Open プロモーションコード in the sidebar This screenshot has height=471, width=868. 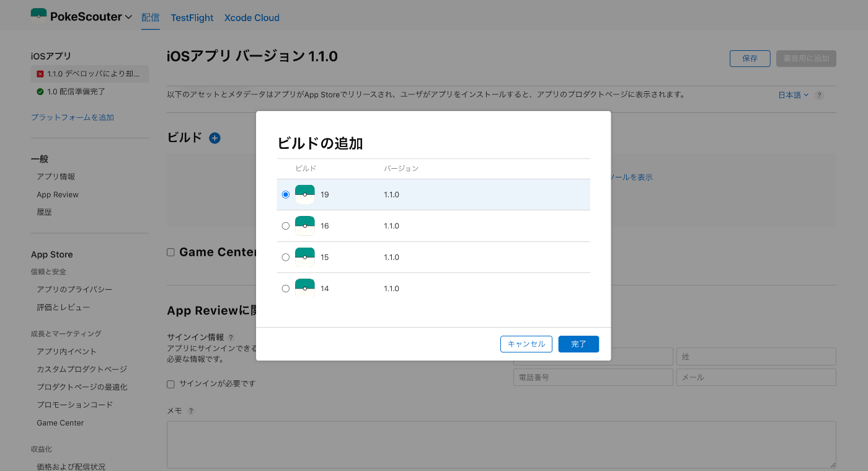[x=75, y=405]
